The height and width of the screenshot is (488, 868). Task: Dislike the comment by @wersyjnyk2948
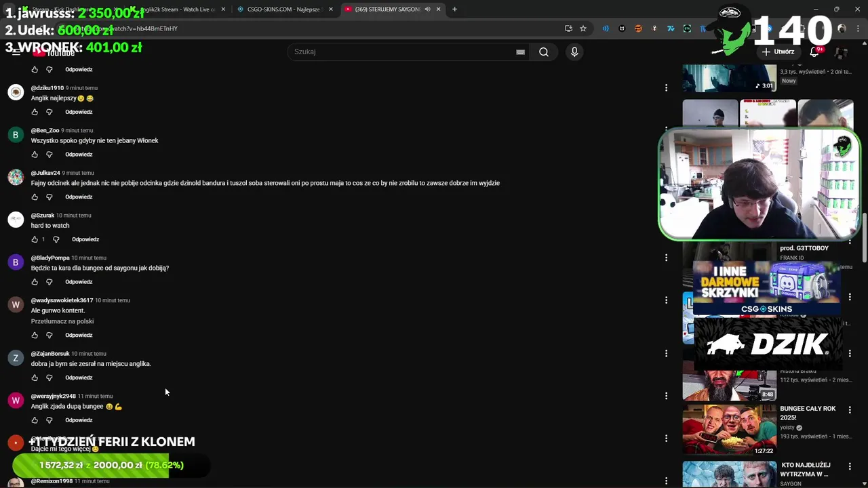49,420
